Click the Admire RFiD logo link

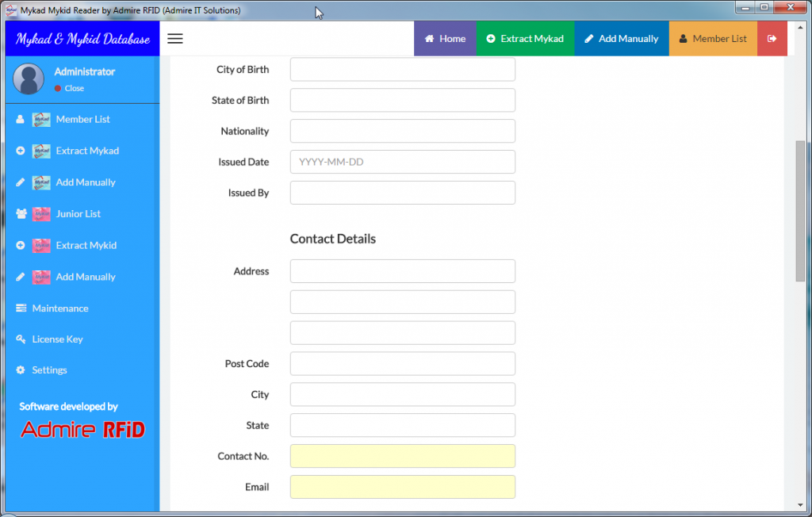tap(82, 430)
